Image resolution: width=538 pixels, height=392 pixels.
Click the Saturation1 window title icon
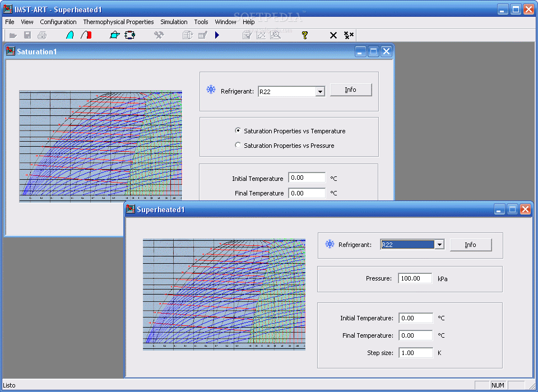coord(11,52)
